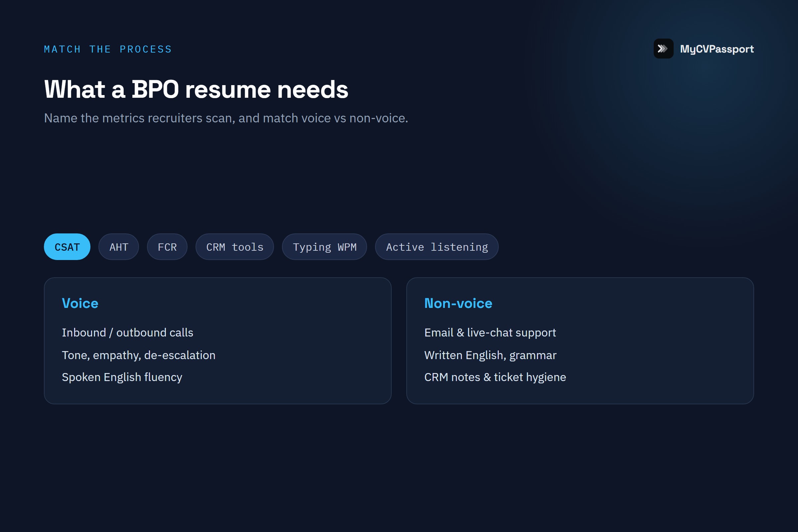
Task: Click "Inbound / outbound calls" line
Action: pyautogui.click(x=128, y=332)
